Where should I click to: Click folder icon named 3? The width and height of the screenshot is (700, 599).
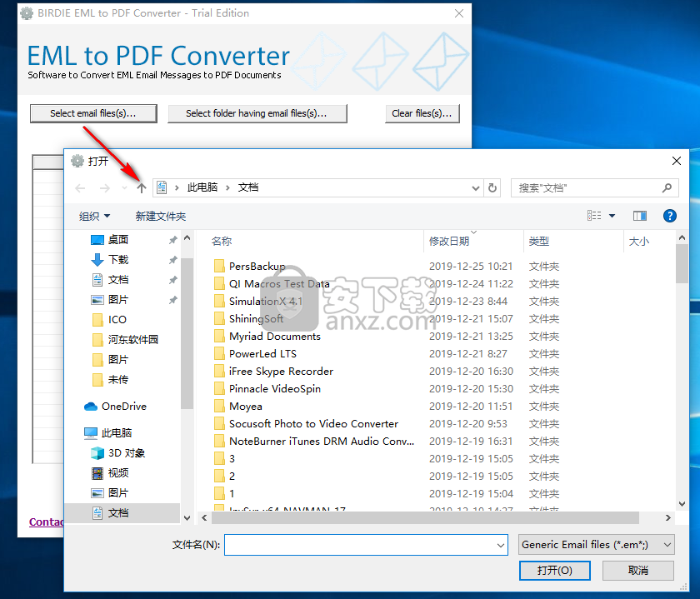click(219, 458)
